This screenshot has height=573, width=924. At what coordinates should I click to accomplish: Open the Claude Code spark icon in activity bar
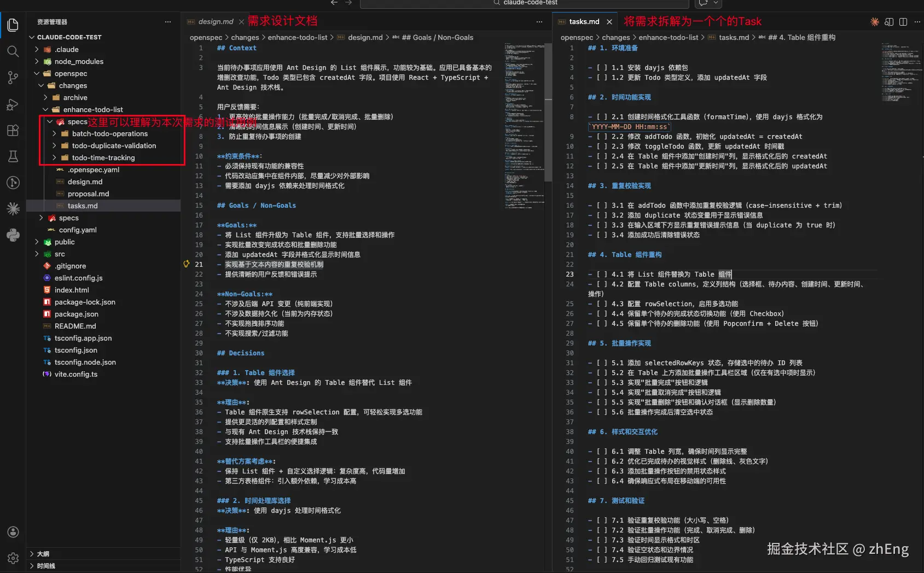pyautogui.click(x=13, y=208)
